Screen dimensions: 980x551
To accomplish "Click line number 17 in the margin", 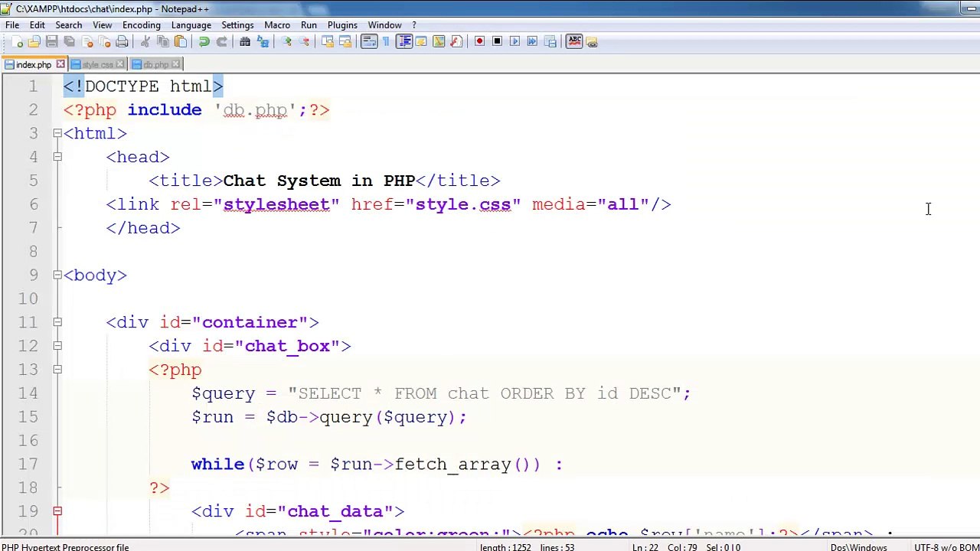I will coord(28,465).
